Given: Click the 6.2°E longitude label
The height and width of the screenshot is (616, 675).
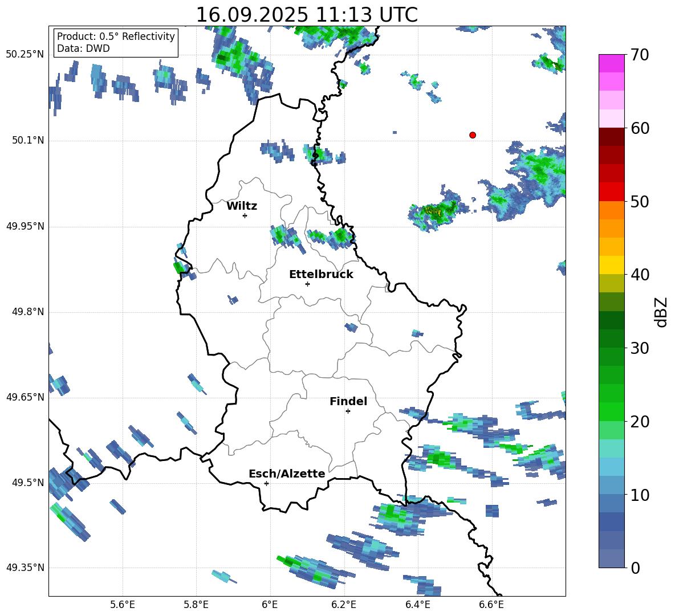Looking at the screenshot, I should (x=344, y=605).
